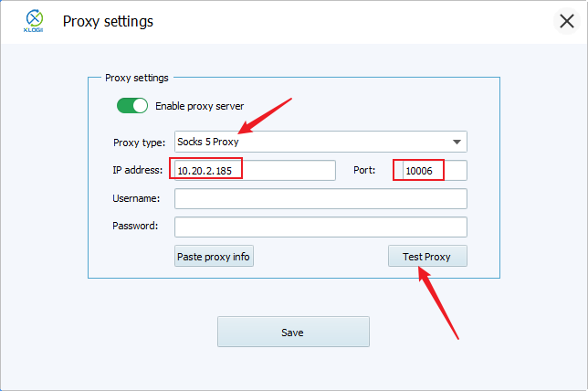588x391 pixels.
Task: Click the "Enable proxy server" label text
Action: pyautogui.click(x=199, y=106)
